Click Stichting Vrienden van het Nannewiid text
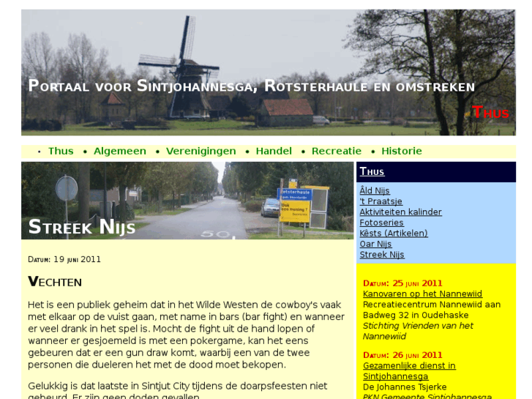The width and height of the screenshot is (532, 399). [418, 331]
